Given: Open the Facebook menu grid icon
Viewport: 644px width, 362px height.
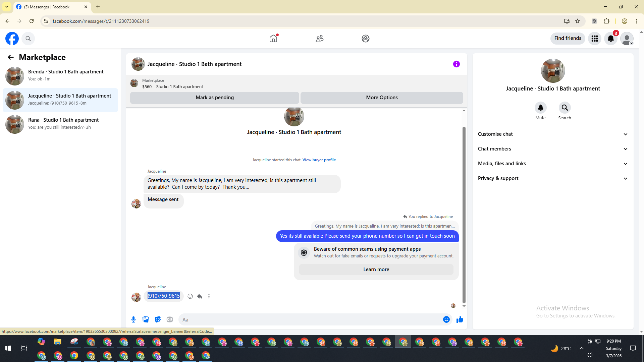Looking at the screenshot, I should coord(595,39).
